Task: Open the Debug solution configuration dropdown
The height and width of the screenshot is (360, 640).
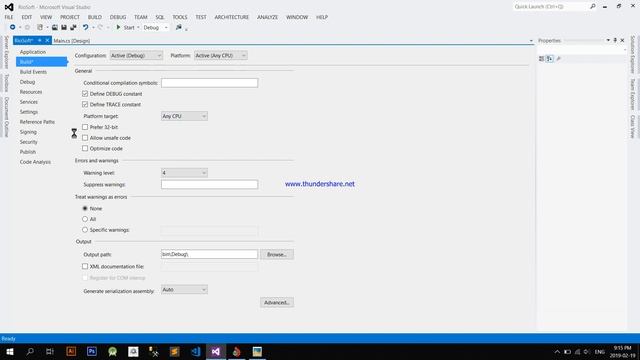Action: point(155,27)
